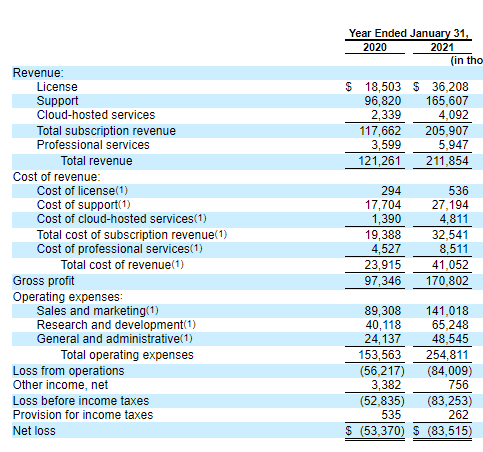This screenshot has height=452, width=483.
Task: Click value 19,388 in the 2020 column
Action: click(x=383, y=235)
